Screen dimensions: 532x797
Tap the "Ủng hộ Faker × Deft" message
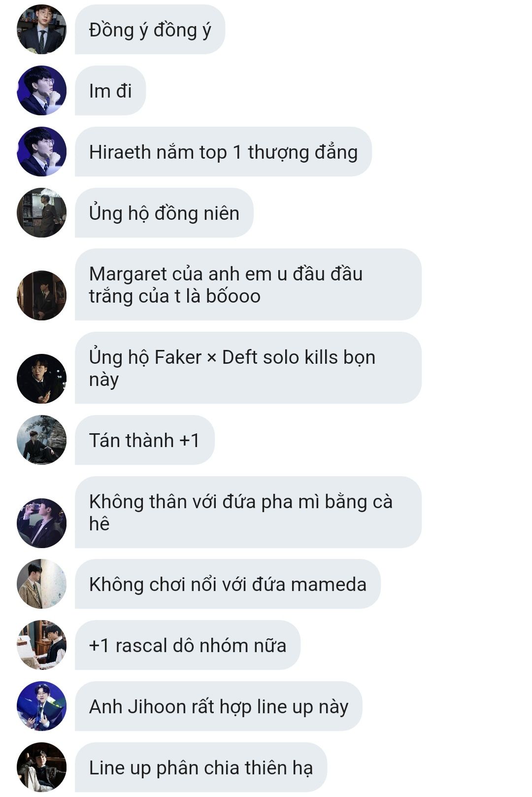coord(248,368)
